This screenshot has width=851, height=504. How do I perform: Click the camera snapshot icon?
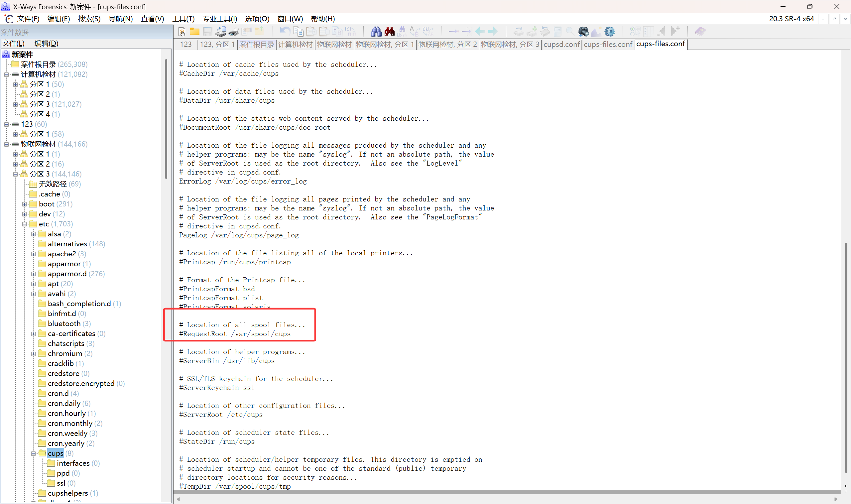(583, 32)
